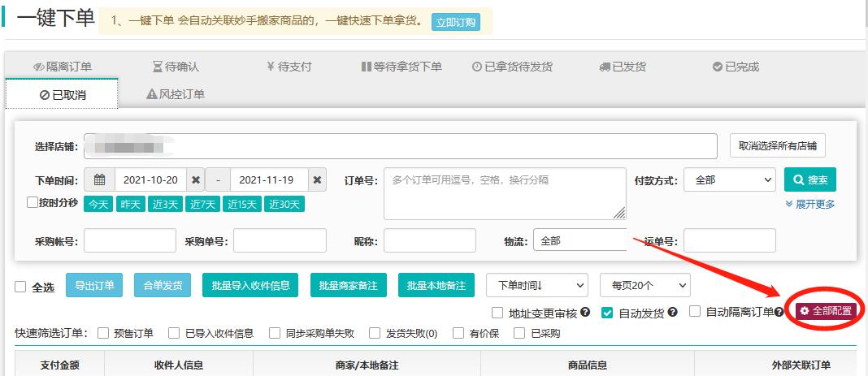Select 近3天 quick date range
This screenshot has width=868, height=376.
coord(164,204)
